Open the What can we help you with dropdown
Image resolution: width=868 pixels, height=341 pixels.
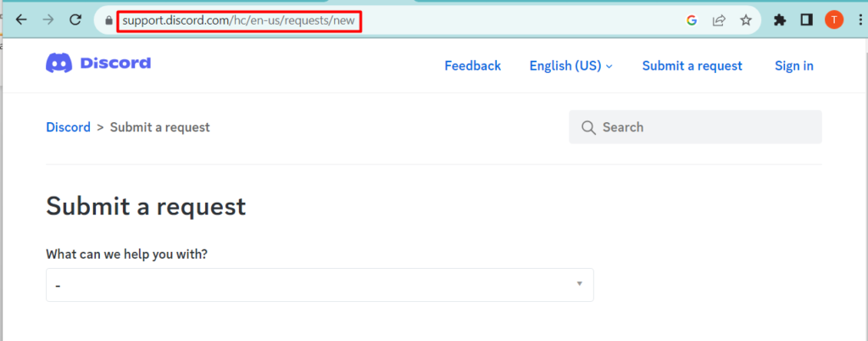(320, 285)
